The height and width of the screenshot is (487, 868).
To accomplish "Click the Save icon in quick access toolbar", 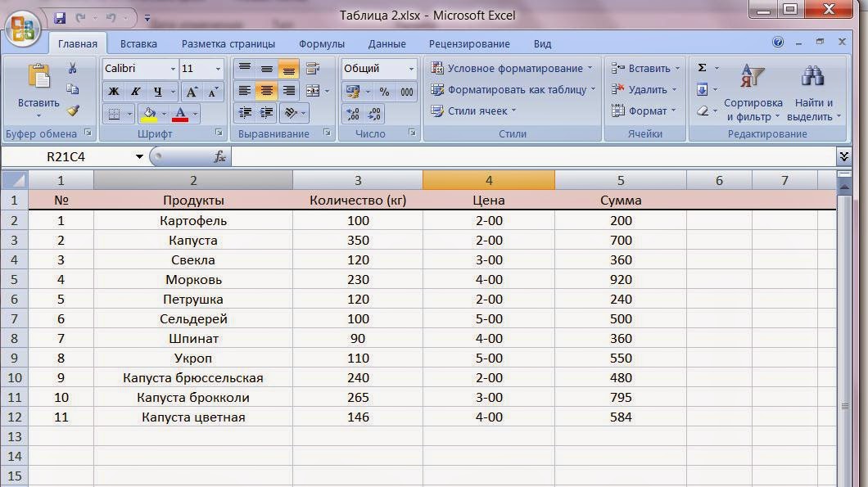I will [x=60, y=17].
